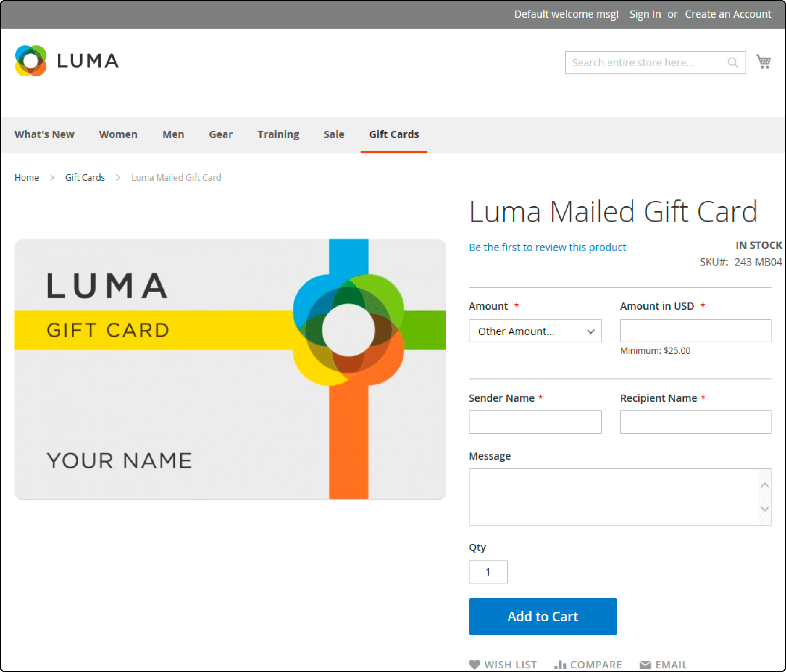The height and width of the screenshot is (672, 786).
Task: Click the Minimum: $25.00 note
Action: pos(655,350)
